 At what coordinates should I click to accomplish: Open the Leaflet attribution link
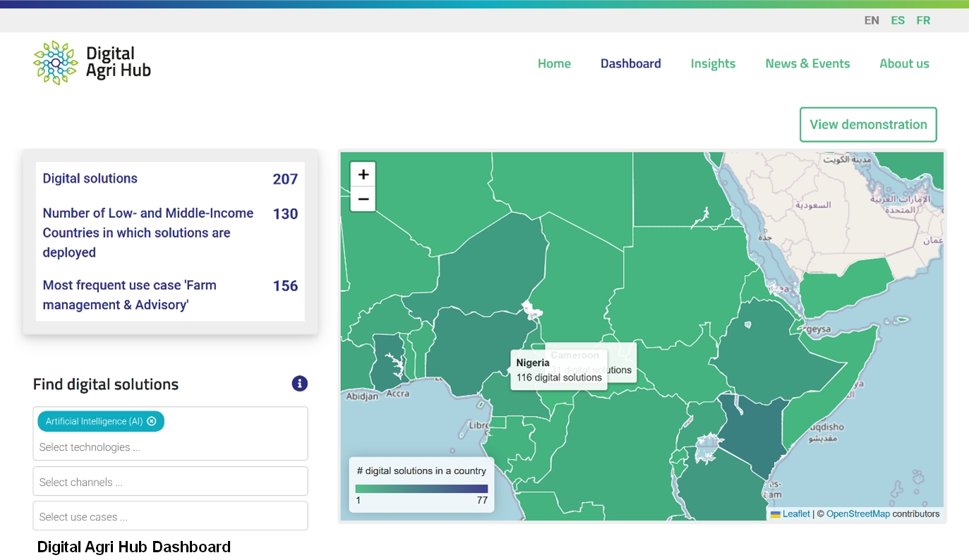[795, 514]
